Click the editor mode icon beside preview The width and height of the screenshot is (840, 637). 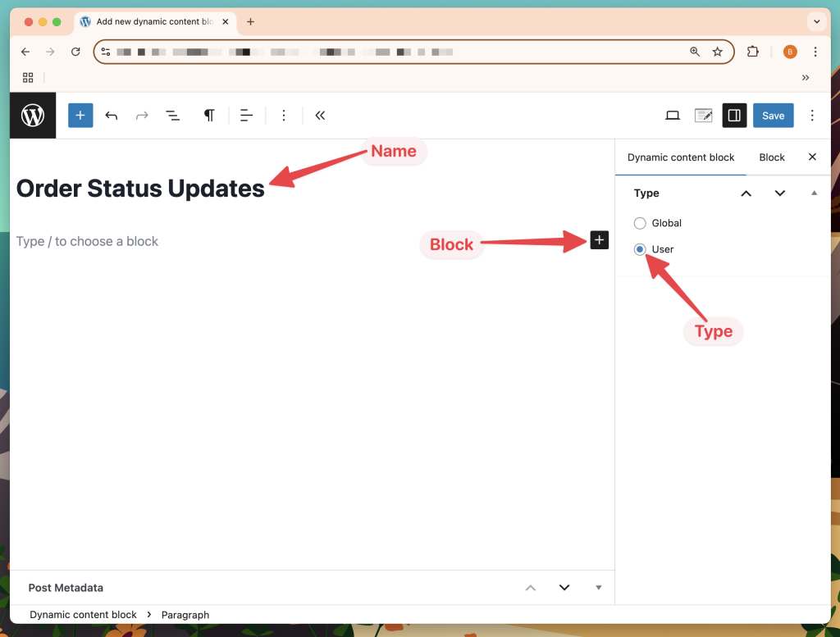(703, 115)
